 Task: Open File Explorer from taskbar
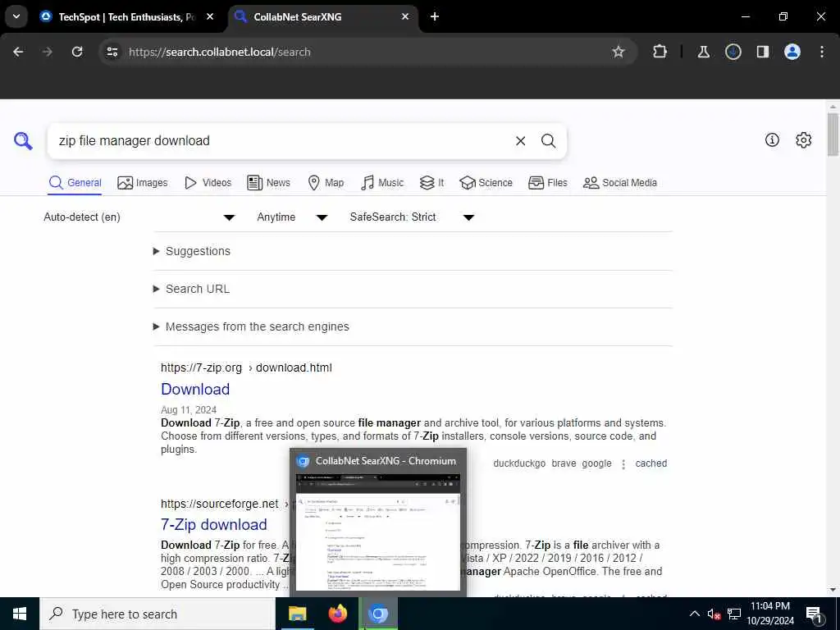(297, 614)
